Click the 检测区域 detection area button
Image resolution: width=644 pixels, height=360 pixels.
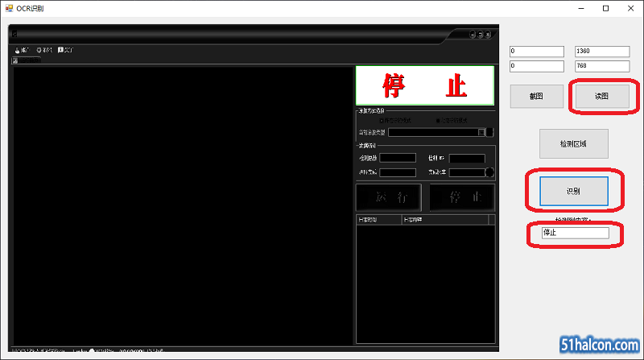[573, 143]
